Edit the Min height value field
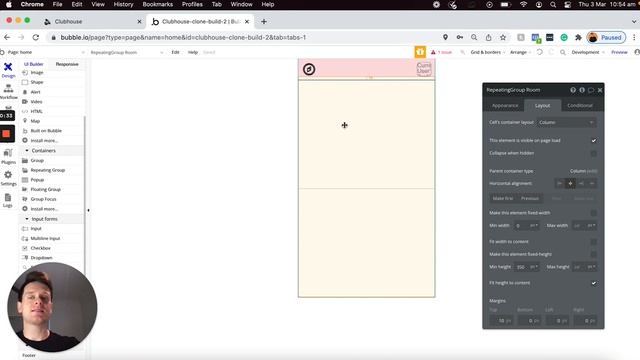The image size is (640, 360). [x=521, y=267]
